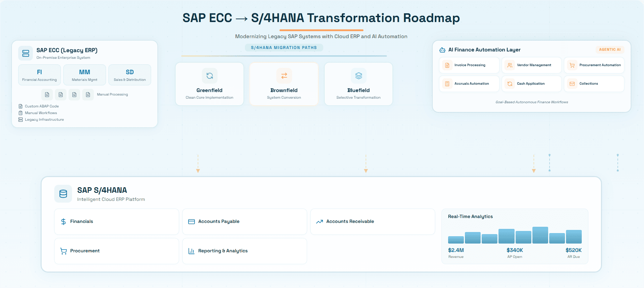Click the Manual Workflows clipboard icon
Viewport: 644px width, 288px height.
click(x=20, y=113)
